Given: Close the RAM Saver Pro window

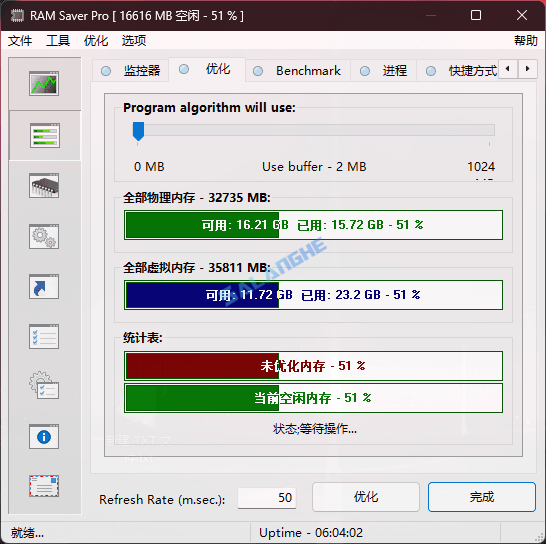Looking at the screenshot, I should (x=522, y=15).
